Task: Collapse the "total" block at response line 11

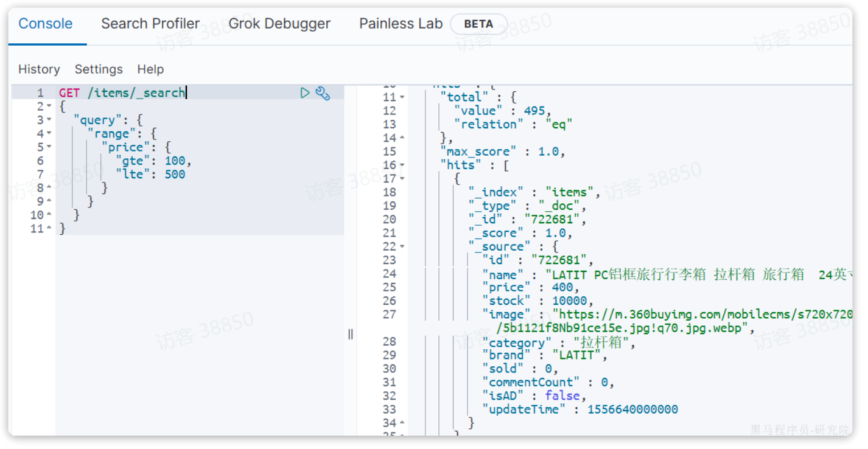Action: 402,97
